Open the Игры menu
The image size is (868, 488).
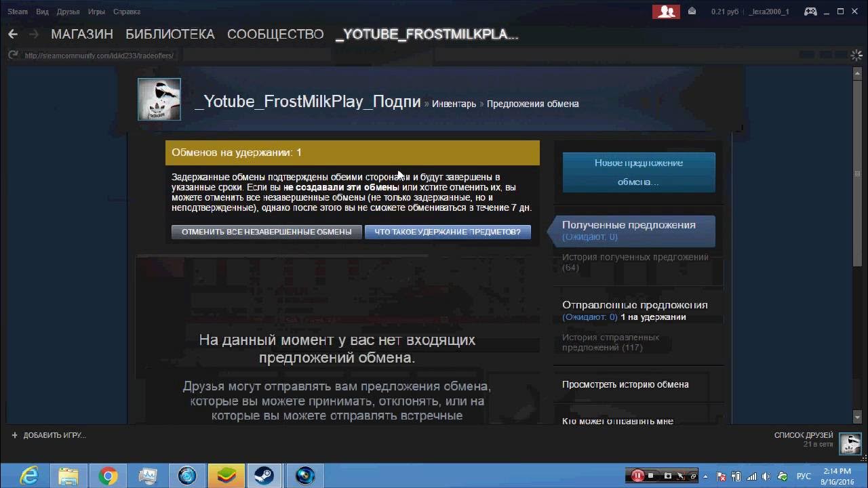pos(96,12)
